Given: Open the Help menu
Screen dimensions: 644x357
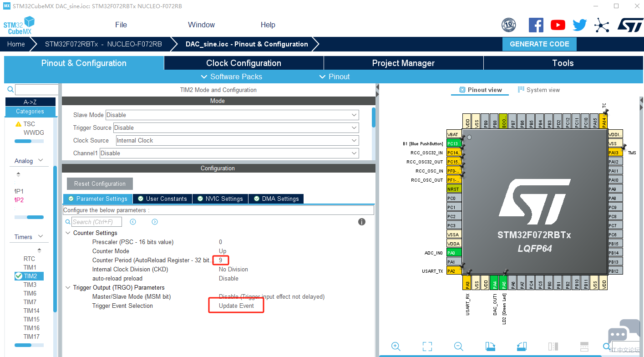Looking at the screenshot, I should (x=268, y=25).
